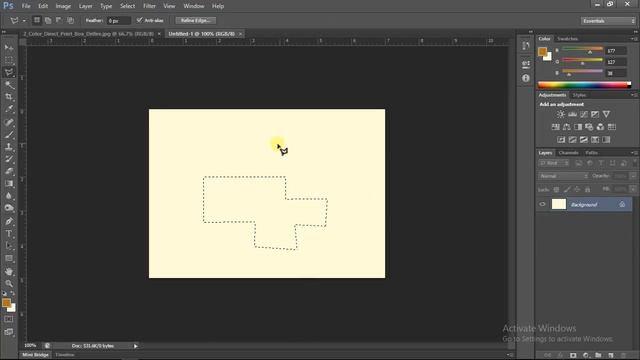
Task: Select the History Brush tool
Action: [x=9, y=159]
